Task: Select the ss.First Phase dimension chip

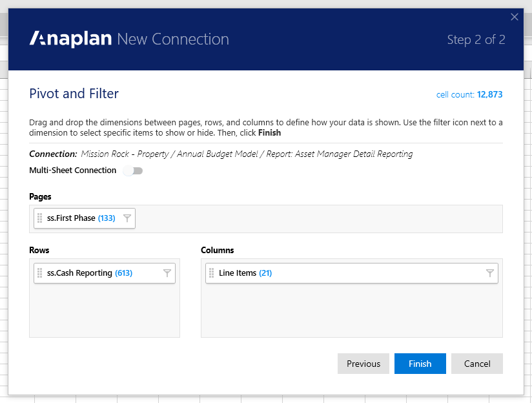Action: tap(77, 218)
